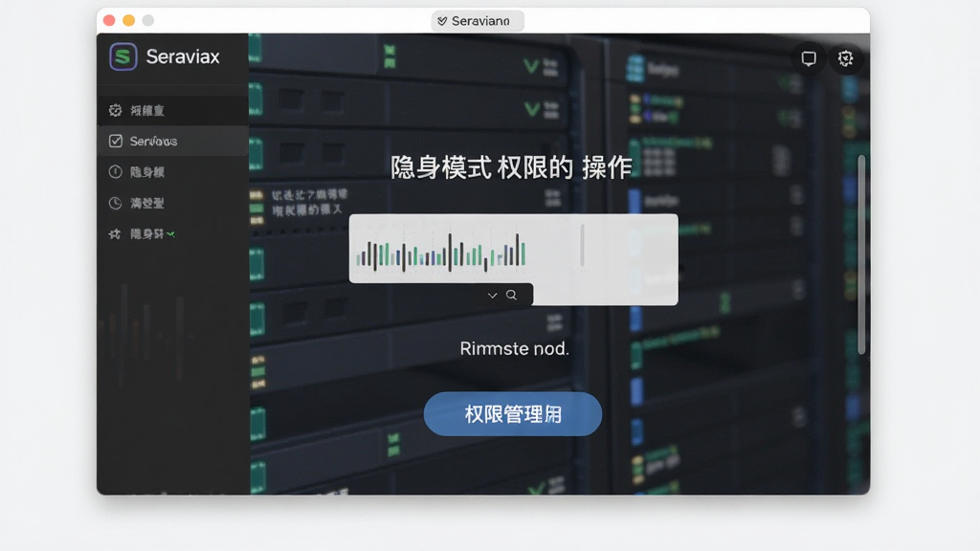Click the blue 权限管理用 button
The image size is (980, 551).
513,414
